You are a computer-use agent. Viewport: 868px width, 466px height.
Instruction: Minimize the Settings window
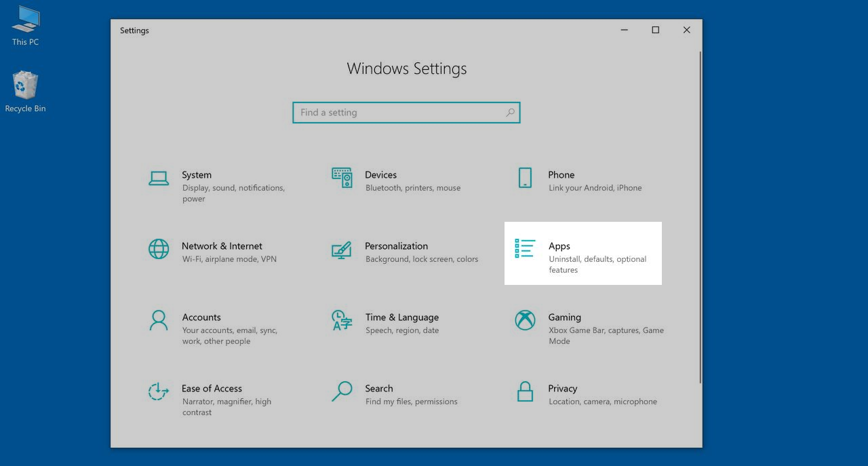pos(624,30)
